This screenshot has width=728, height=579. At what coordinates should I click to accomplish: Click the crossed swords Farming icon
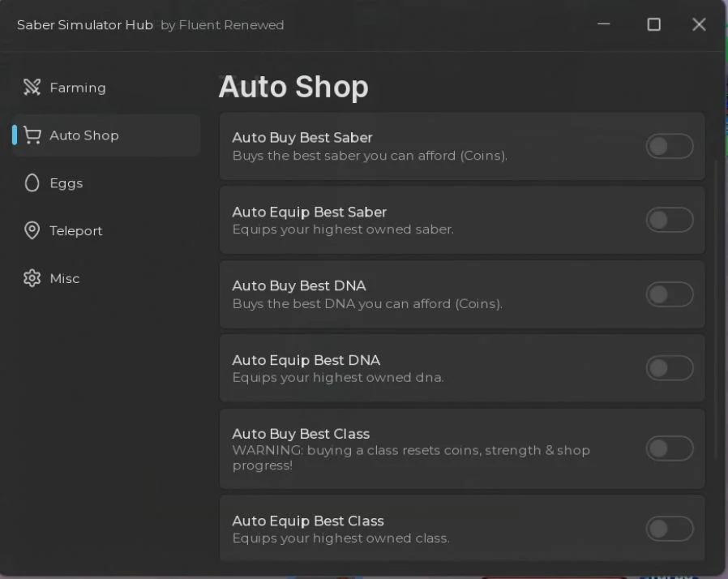[32, 88]
